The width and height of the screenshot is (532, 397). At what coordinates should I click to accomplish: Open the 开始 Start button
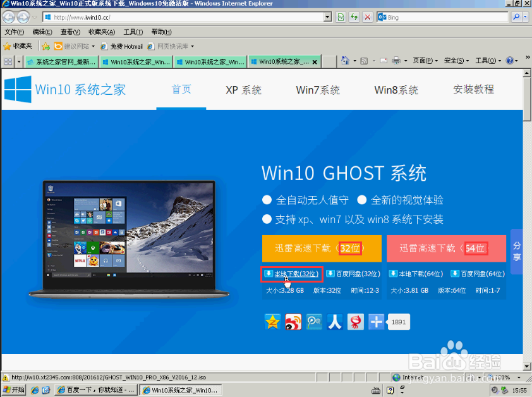(x=14, y=390)
